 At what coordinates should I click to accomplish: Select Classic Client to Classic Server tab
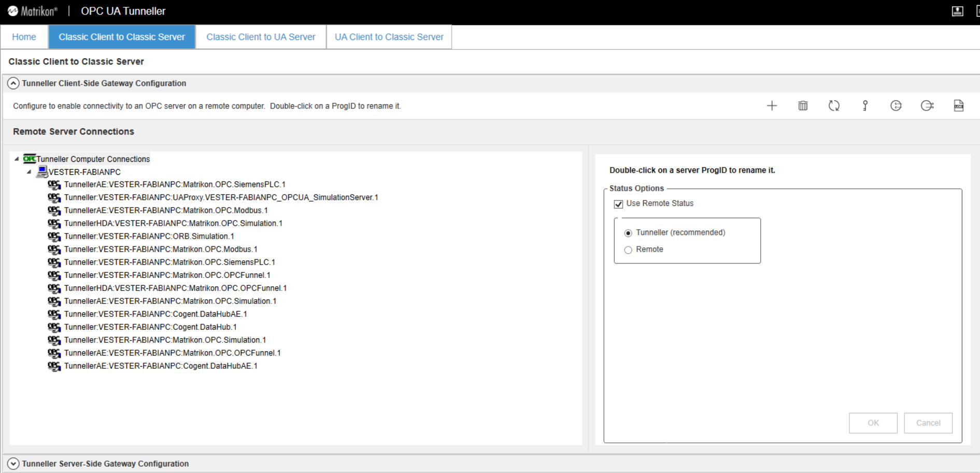click(122, 37)
